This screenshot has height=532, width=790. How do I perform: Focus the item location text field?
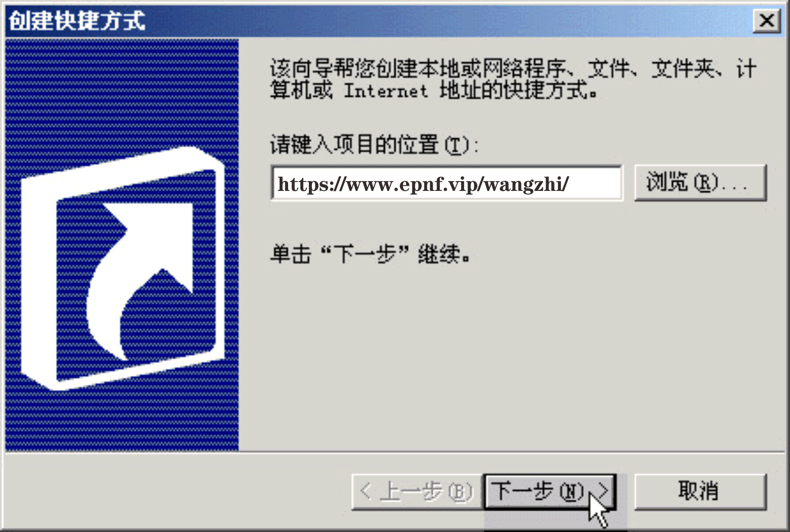[x=446, y=183]
